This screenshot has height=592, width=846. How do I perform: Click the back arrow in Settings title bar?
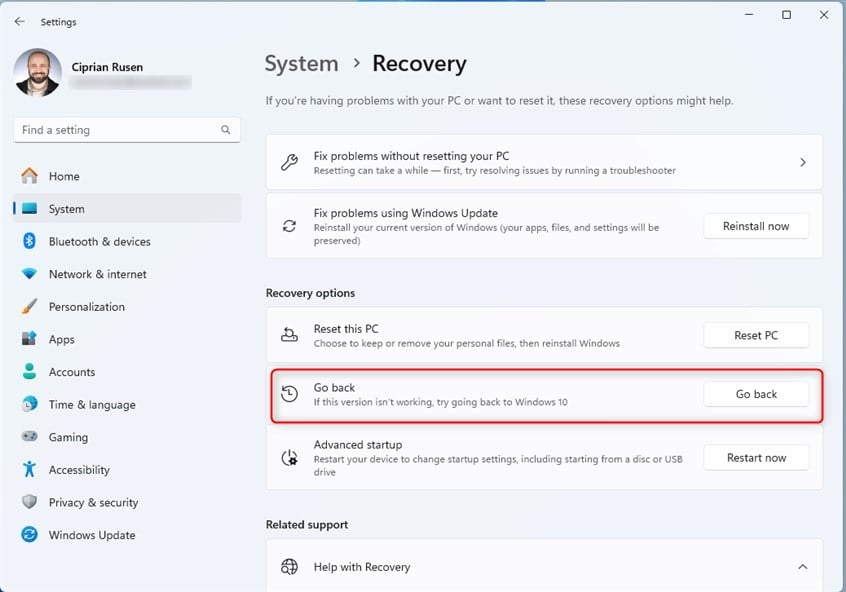19,22
